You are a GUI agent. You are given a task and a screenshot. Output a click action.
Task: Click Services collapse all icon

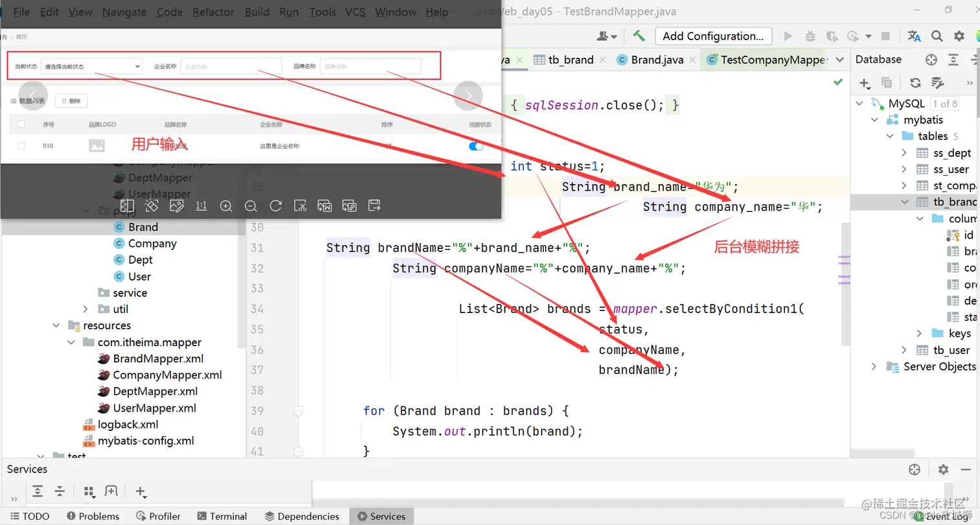(60, 491)
